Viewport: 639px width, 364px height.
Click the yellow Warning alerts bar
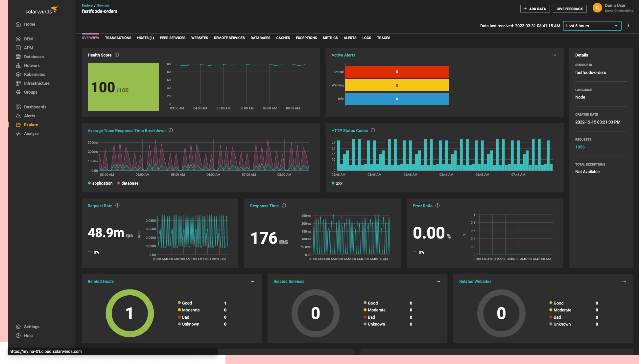397,85
